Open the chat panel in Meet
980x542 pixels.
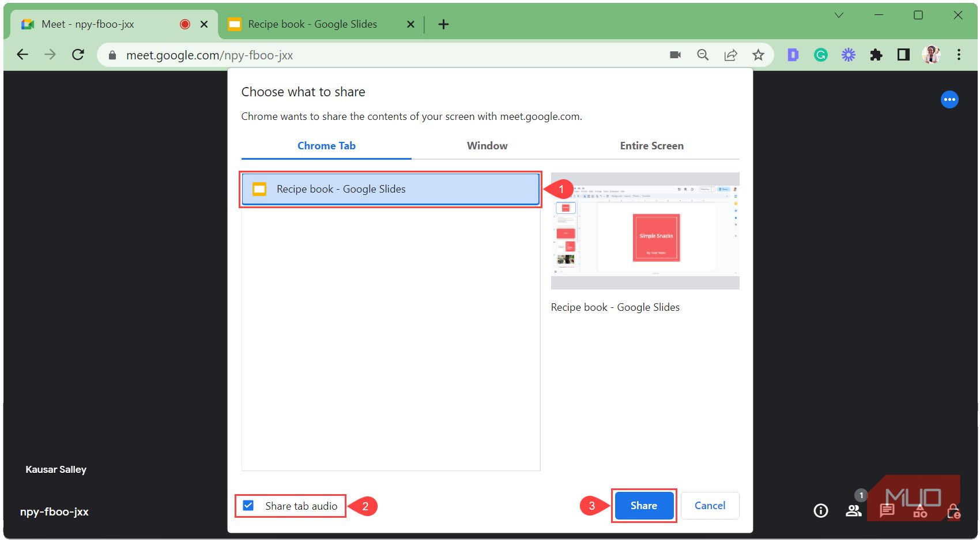coord(887,510)
